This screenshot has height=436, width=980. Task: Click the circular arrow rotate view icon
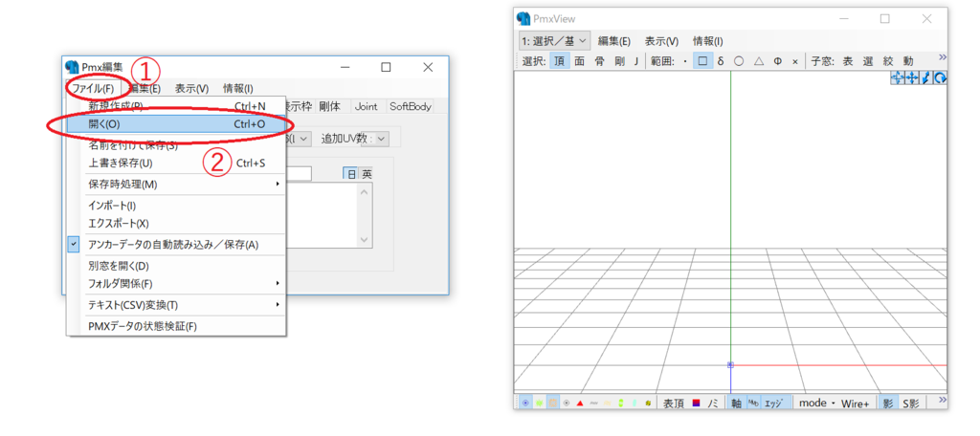(940, 78)
